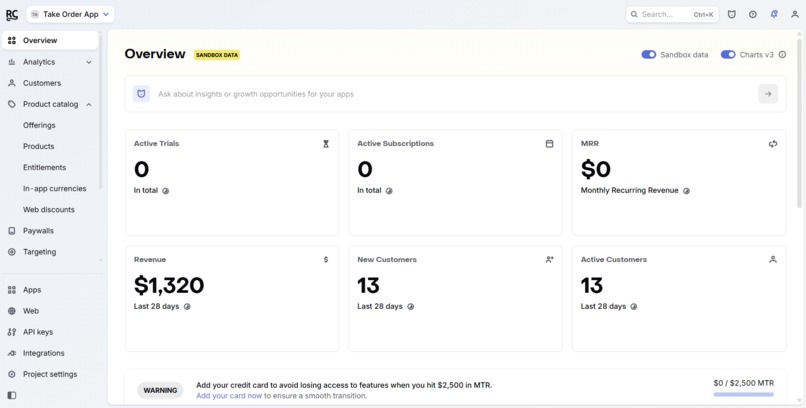Click chart icon beside Monthly Recurring Revenue
This screenshot has height=408, width=806.
[686, 191]
